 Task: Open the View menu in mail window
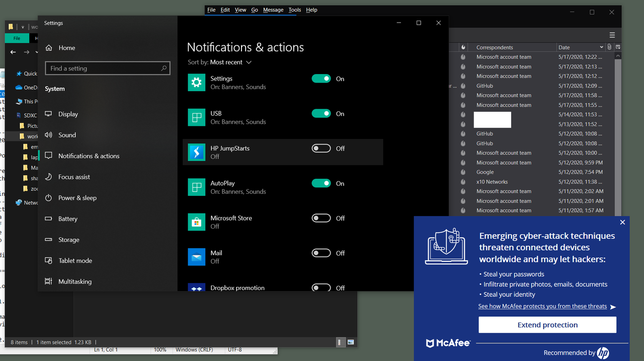(x=240, y=10)
